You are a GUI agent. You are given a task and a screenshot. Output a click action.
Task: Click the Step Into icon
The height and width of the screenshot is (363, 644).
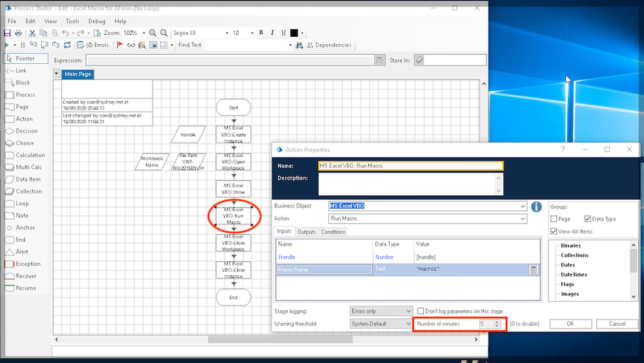tap(34, 44)
